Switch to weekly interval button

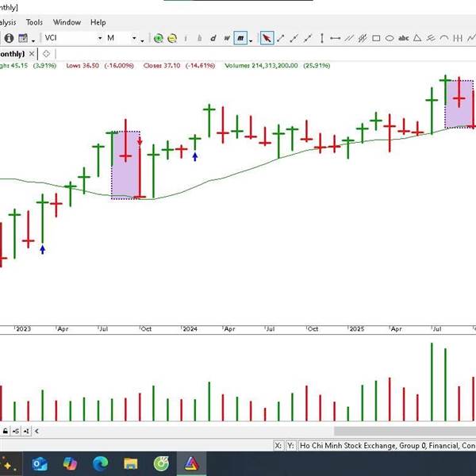pyautogui.click(x=226, y=38)
